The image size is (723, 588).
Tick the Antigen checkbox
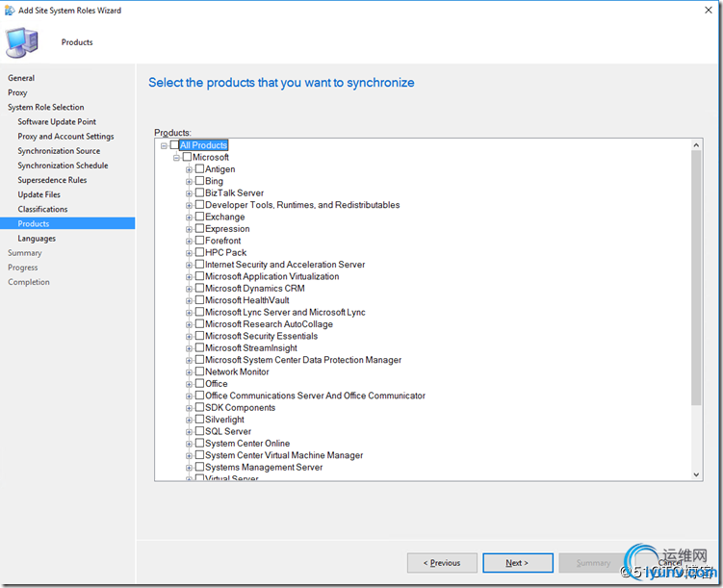pos(199,168)
